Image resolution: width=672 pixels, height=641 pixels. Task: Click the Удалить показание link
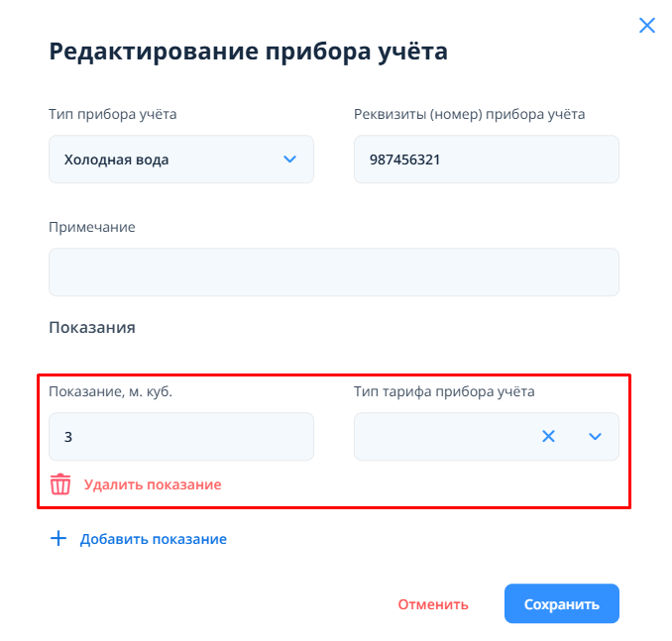(x=153, y=484)
